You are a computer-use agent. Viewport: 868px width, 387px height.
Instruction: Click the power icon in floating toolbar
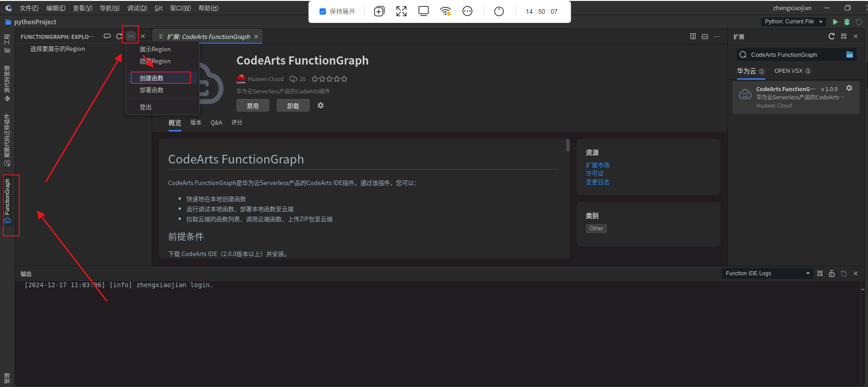coord(499,11)
